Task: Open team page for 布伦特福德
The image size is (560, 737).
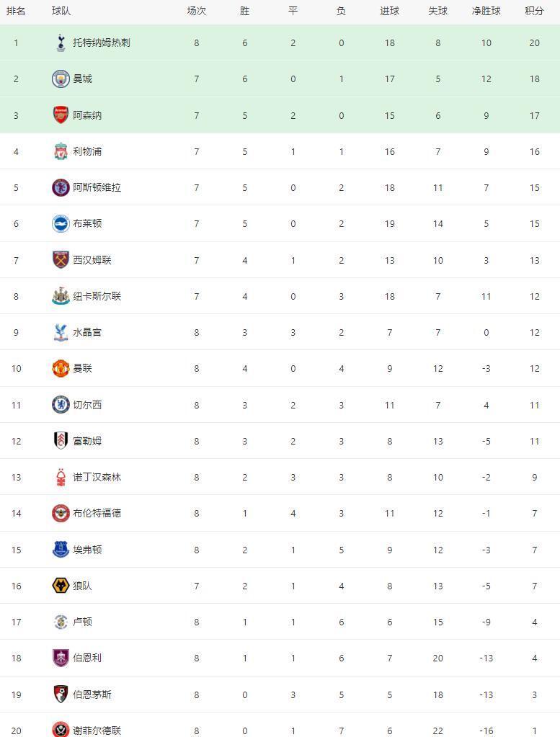Action: coord(97,513)
